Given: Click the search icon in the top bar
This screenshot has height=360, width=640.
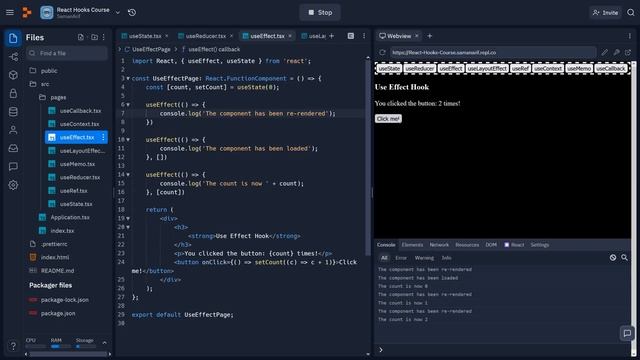Looking at the screenshot, I should click(631, 13).
